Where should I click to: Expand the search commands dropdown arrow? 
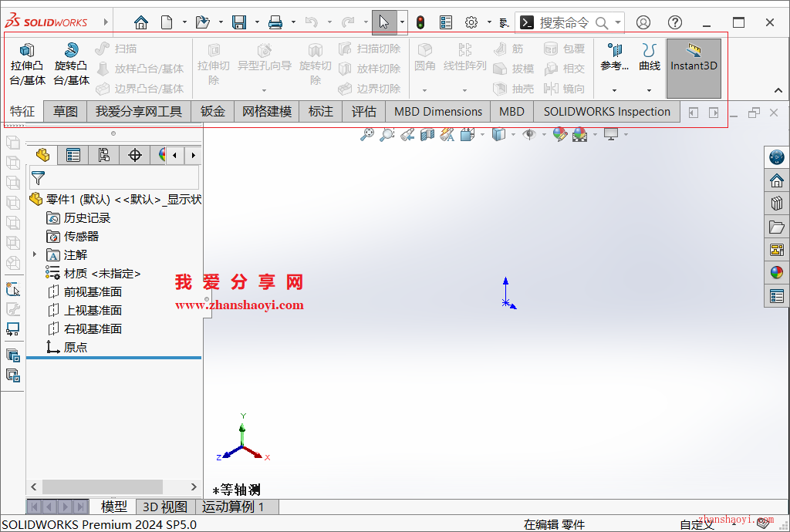click(x=618, y=22)
